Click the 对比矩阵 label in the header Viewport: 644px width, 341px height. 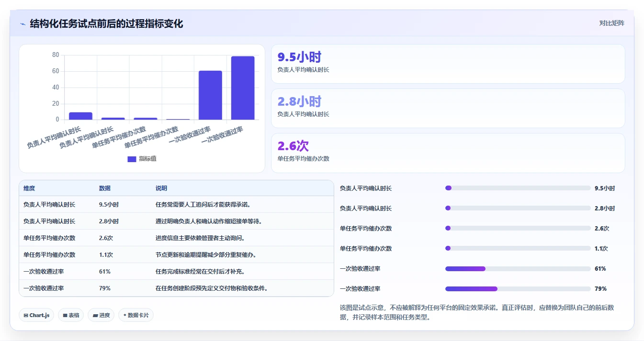click(x=611, y=23)
